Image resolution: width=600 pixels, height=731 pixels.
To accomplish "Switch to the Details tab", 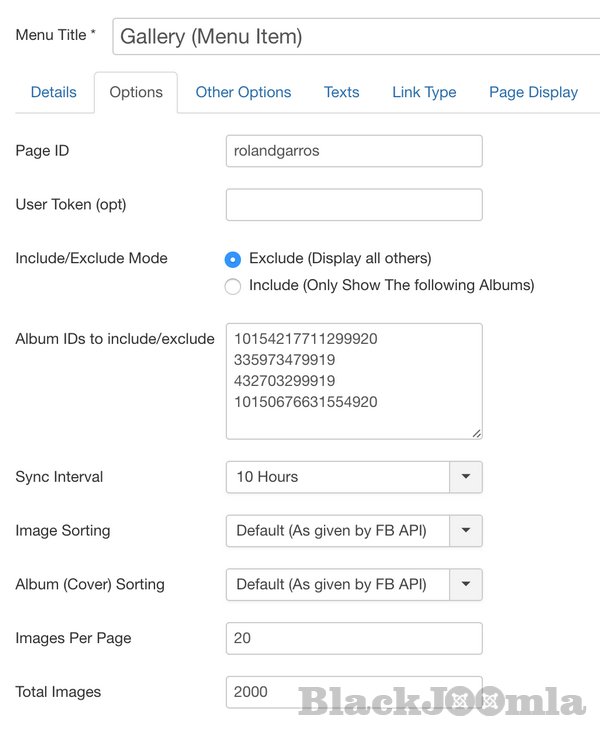I will pos(54,92).
